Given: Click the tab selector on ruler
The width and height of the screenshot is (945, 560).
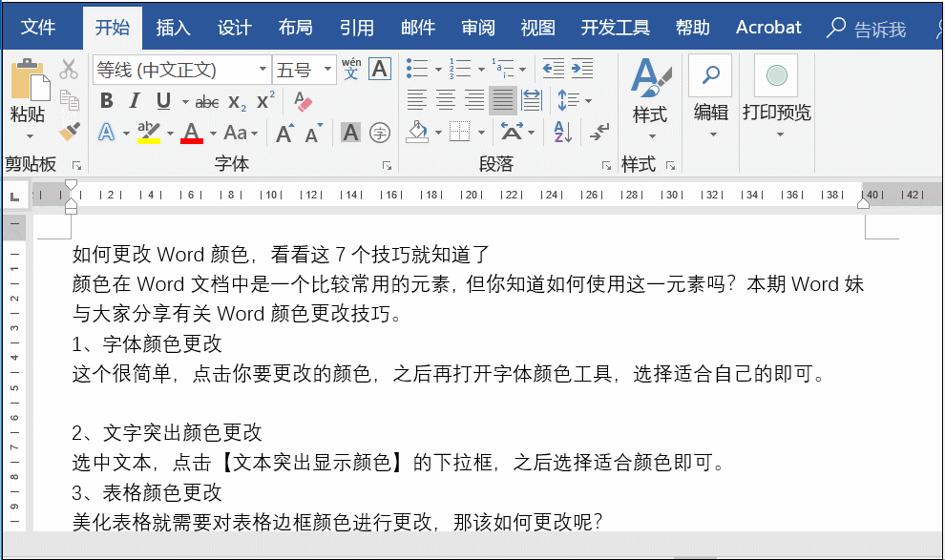Looking at the screenshot, I should pyautogui.click(x=15, y=196).
